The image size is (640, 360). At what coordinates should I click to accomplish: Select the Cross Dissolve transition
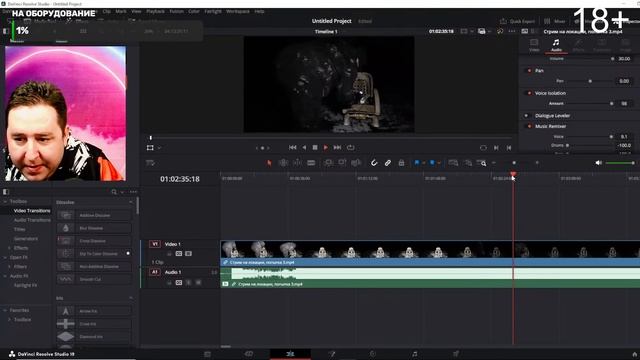(x=94, y=241)
